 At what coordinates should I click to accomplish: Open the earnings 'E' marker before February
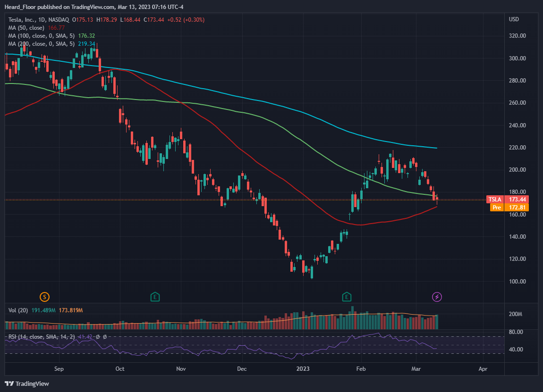347,297
